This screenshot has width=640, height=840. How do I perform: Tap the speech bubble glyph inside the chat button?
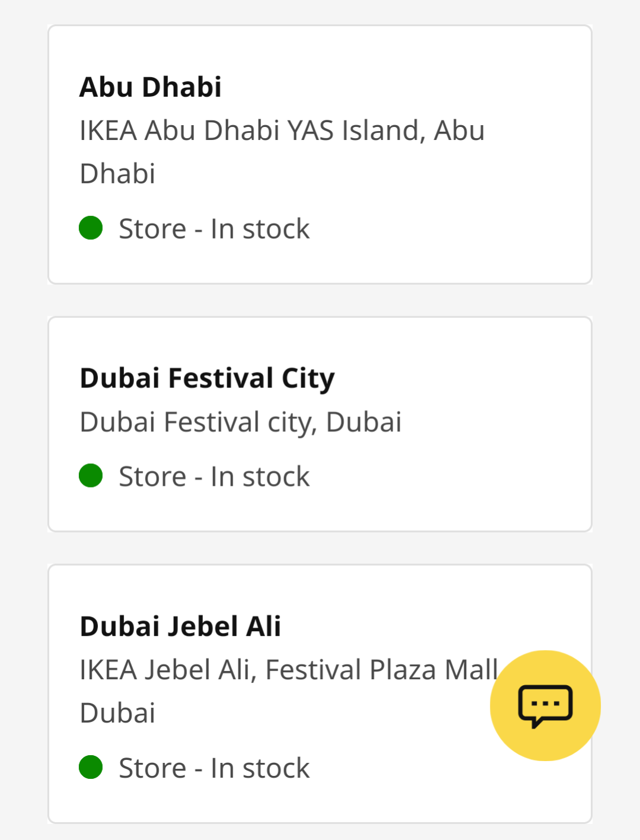click(x=545, y=705)
